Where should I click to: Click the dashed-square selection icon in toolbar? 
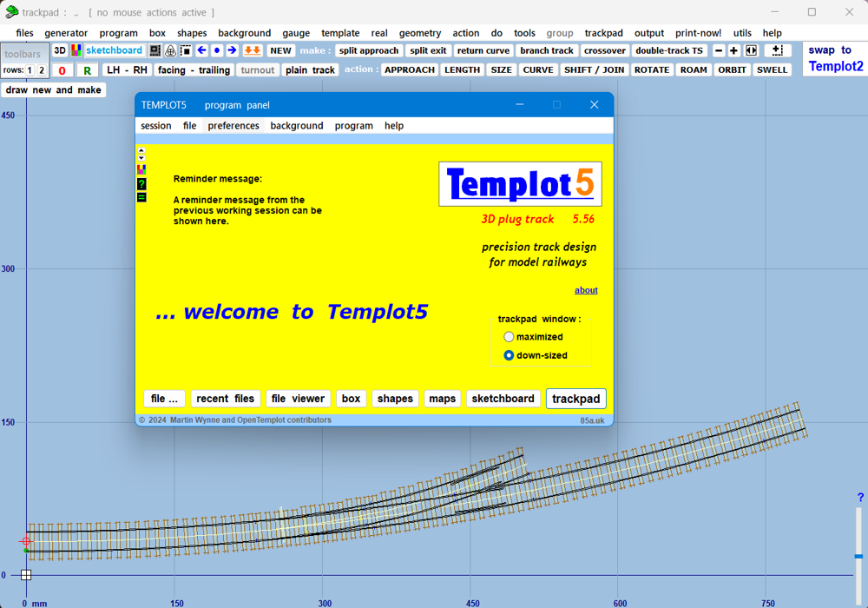point(186,50)
